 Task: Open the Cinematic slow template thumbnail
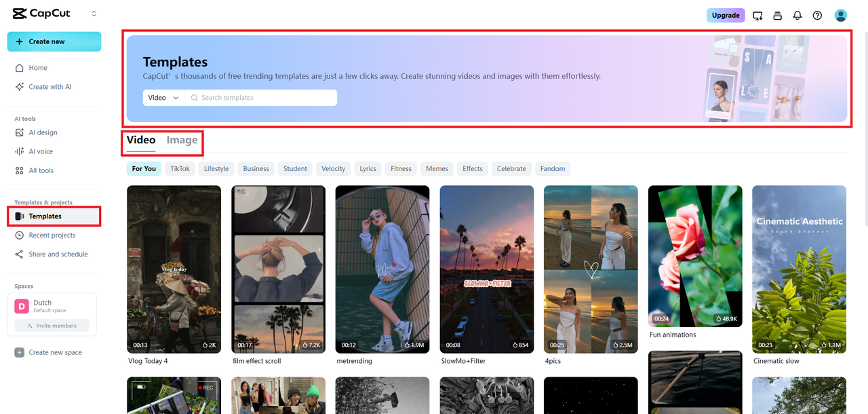799,269
